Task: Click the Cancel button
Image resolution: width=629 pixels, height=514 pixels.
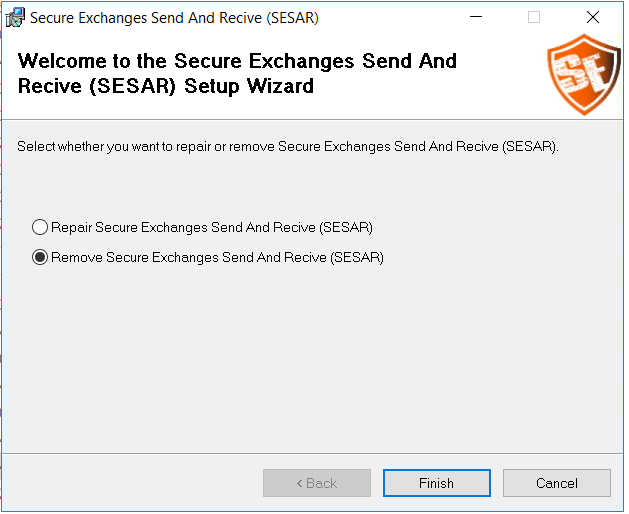Action: click(557, 483)
